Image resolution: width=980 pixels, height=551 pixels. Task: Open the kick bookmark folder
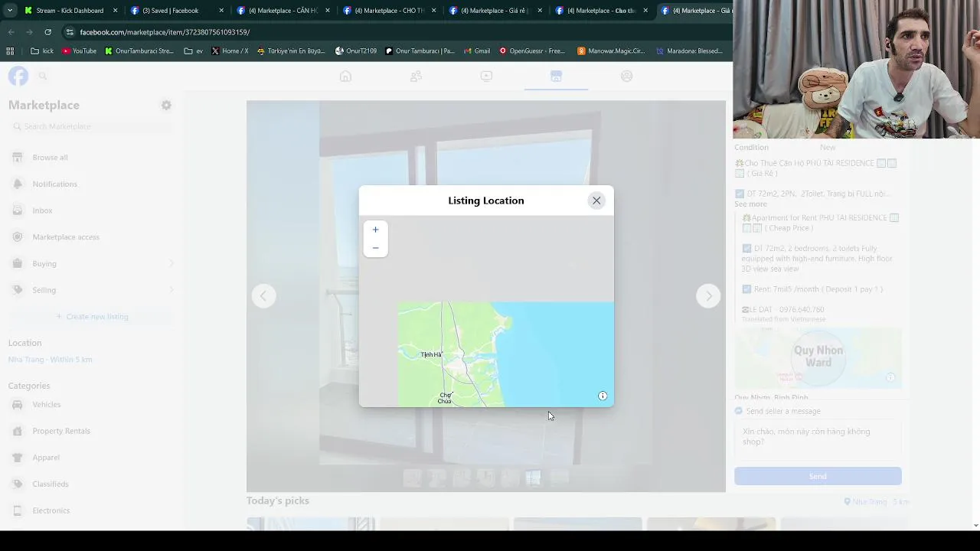coord(42,51)
